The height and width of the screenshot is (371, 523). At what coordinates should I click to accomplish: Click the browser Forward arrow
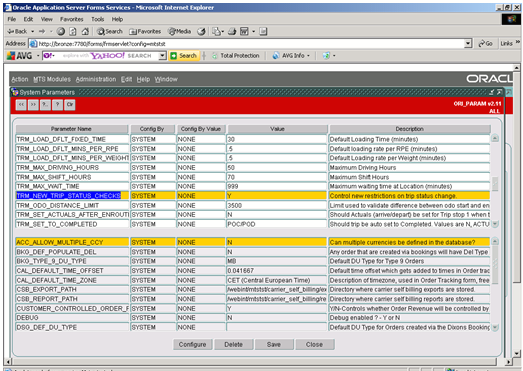click(42, 31)
